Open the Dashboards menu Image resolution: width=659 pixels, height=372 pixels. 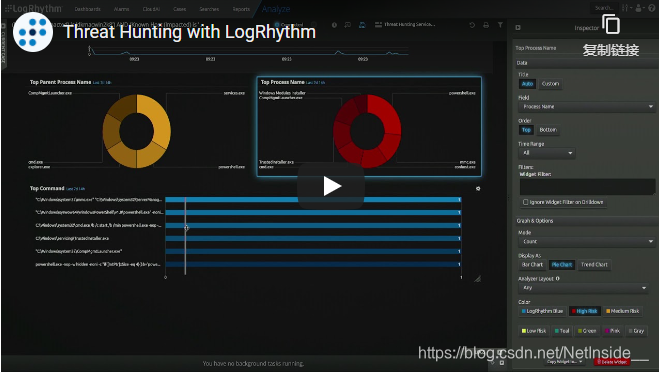87,9
